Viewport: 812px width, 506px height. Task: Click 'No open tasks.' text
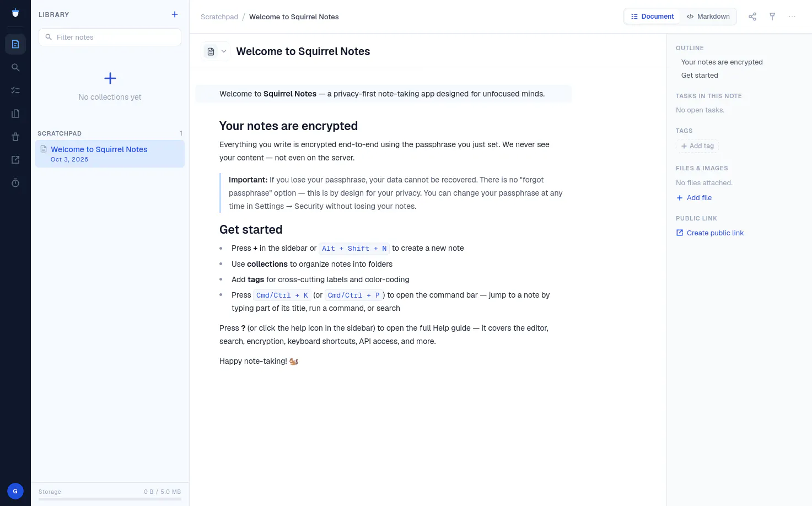point(700,110)
